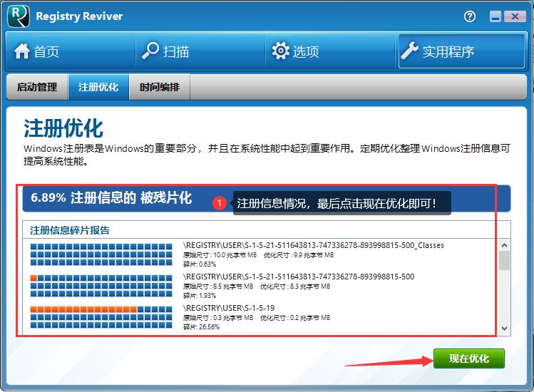Image resolution: width=534 pixels, height=392 pixels.
Task: Open the help question mark icon
Action: pyautogui.click(x=470, y=16)
